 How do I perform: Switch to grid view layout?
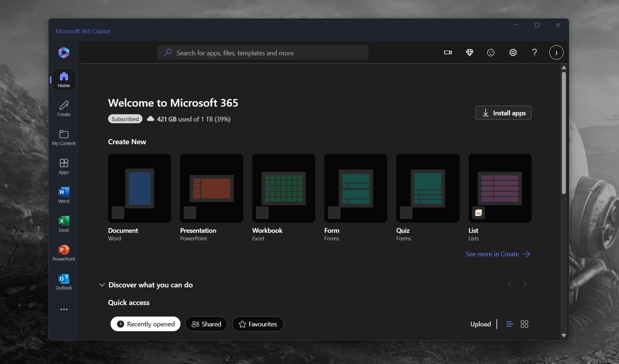[x=524, y=324]
